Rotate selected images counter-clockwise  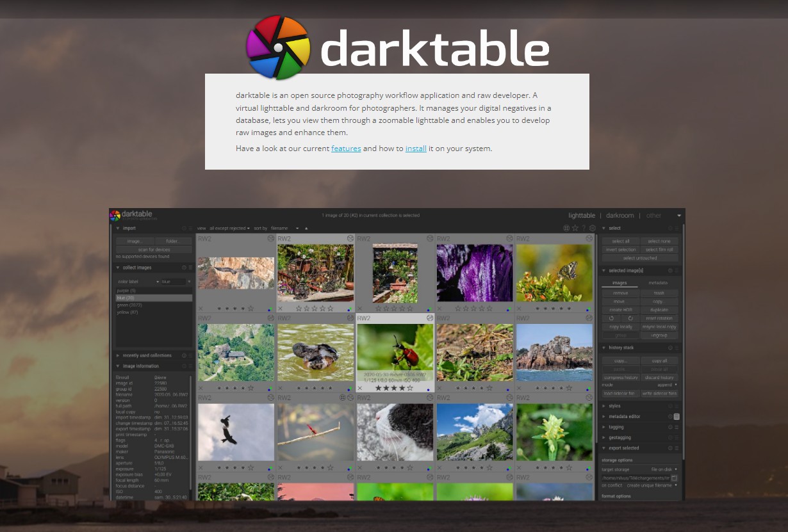[611, 318]
